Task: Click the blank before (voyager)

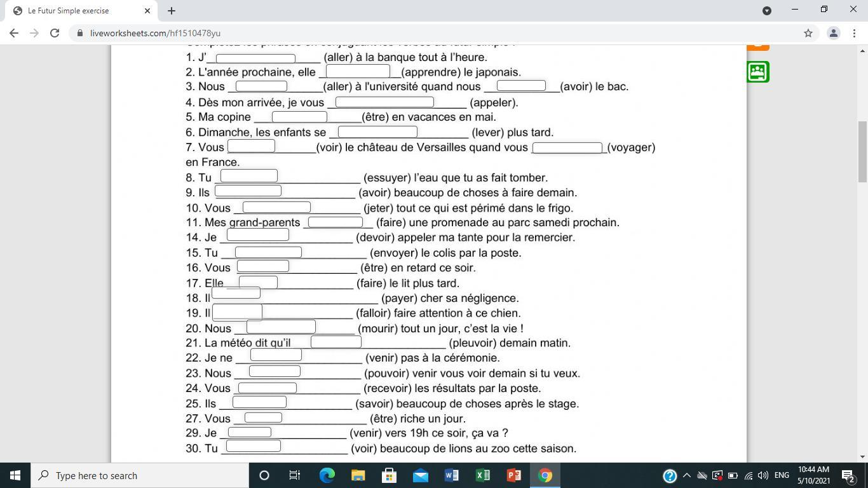Action: [x=567, y=147]
